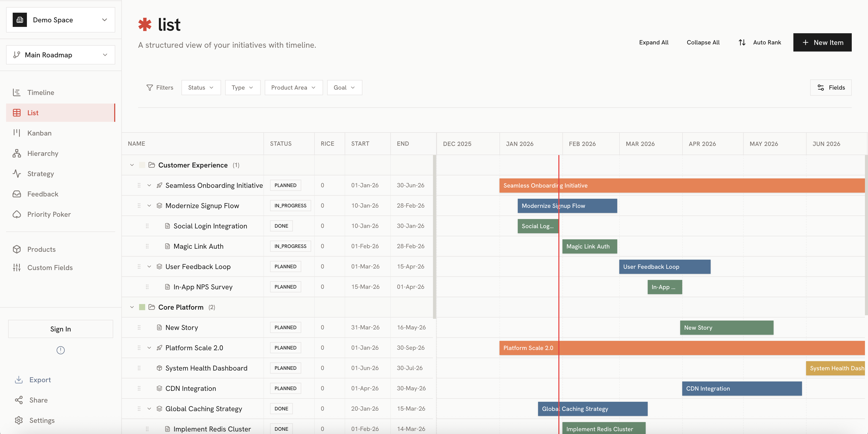Open the Status filter dropdown
The width and height of the screenshot is (868, 434).
(x=201, y=88)
